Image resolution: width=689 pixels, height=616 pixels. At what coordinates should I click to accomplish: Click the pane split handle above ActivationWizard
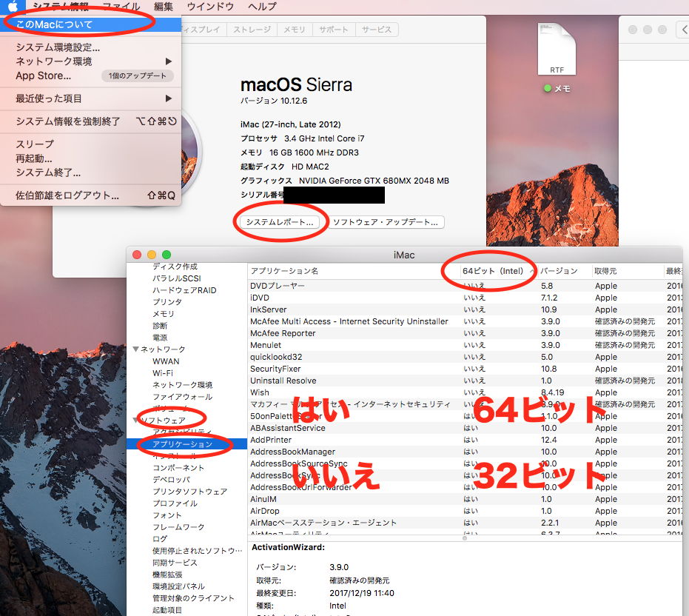coord(465,538)
